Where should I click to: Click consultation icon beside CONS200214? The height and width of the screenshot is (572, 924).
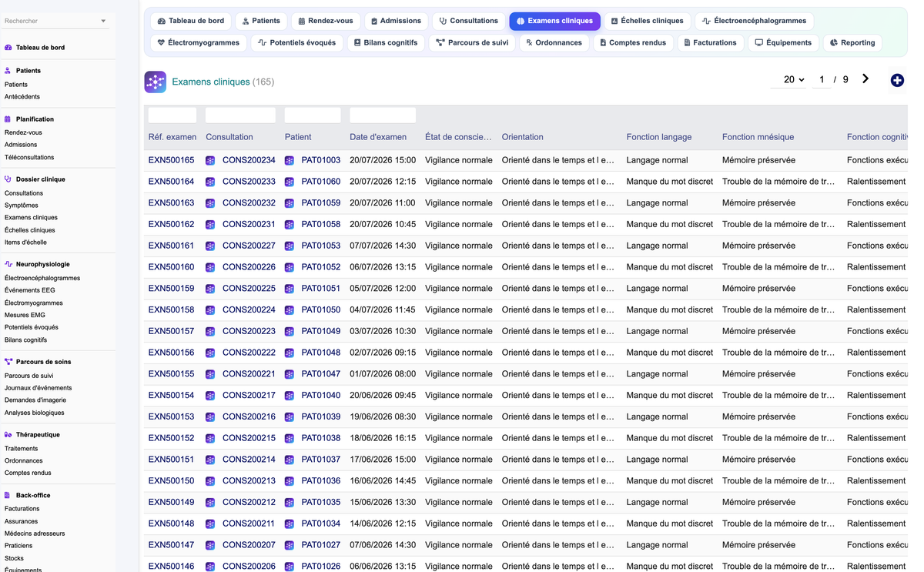click(210, 460)
